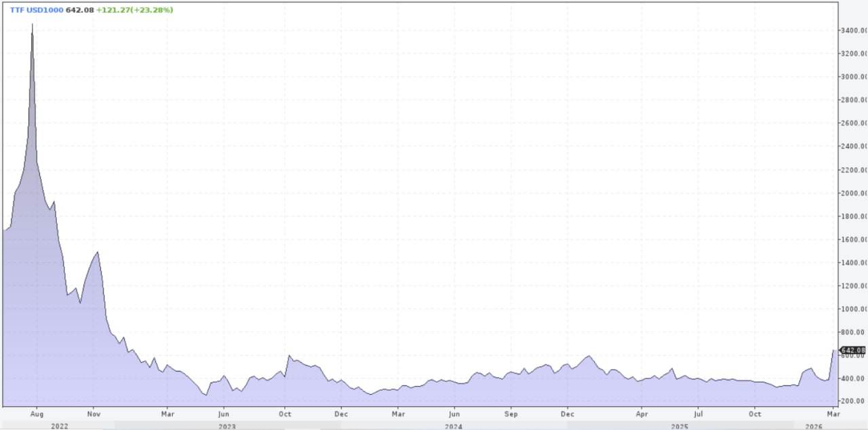Click the green +121.27(+23.28%) change value

(134, 10)
